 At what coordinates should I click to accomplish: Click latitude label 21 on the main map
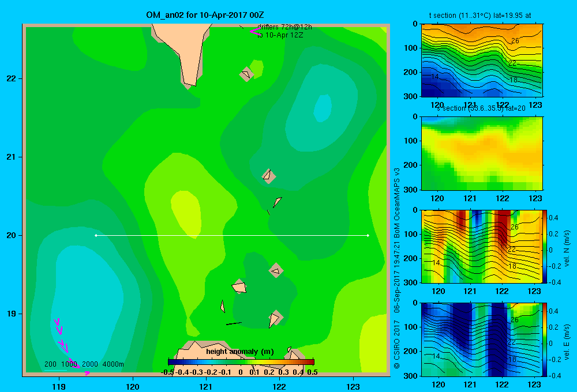pyautogui.click(x=12, y=157)
